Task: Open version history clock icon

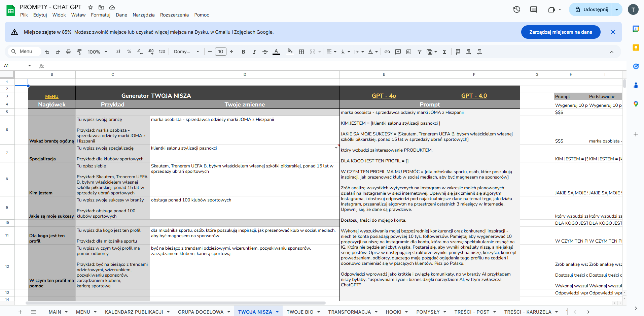Action: [517, 9]
